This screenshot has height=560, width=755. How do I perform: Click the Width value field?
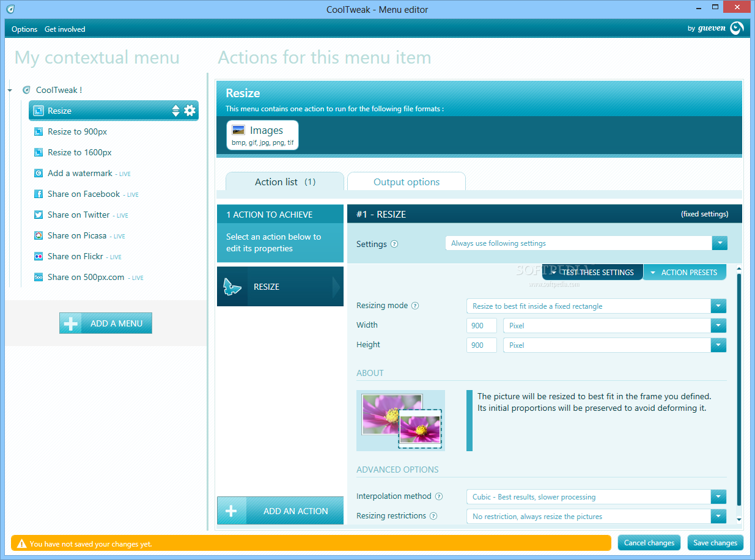click(x=482, y=326)
